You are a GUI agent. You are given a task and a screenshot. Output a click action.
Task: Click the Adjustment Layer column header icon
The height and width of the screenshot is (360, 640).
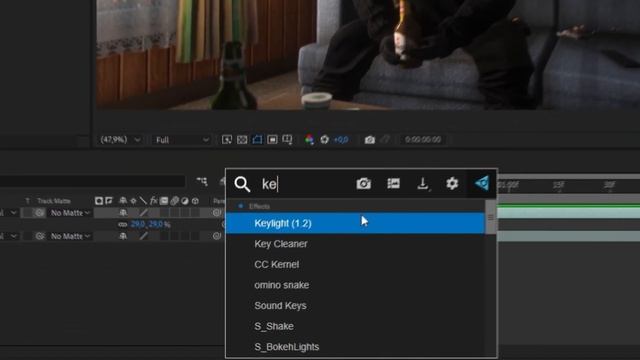[x=185, y=200]
